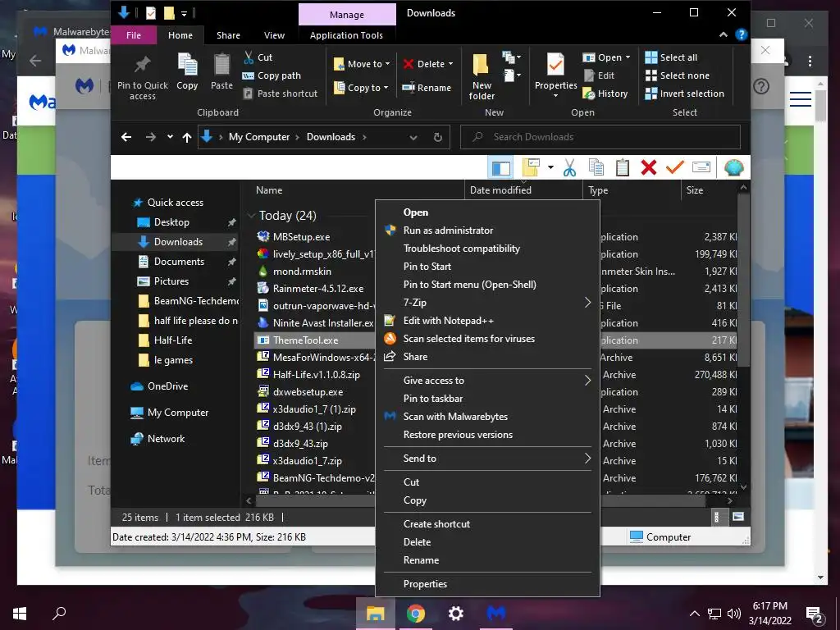Open the File tab
The image size is (840, 630).
[134, 35]
